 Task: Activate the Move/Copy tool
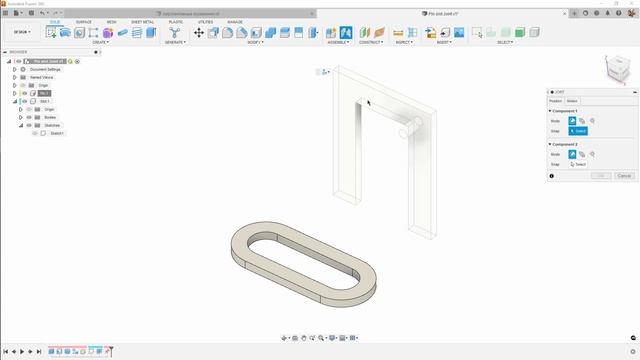pyautogui.click(x=199, y=33)
